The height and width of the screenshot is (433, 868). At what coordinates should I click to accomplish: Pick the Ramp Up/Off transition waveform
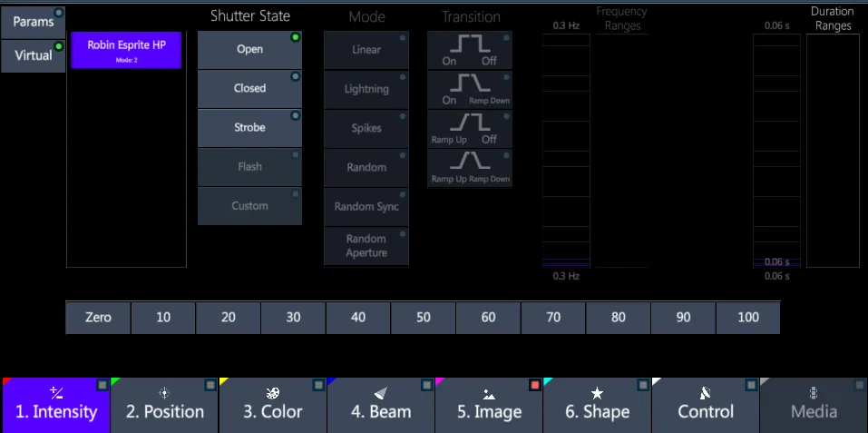470,129
